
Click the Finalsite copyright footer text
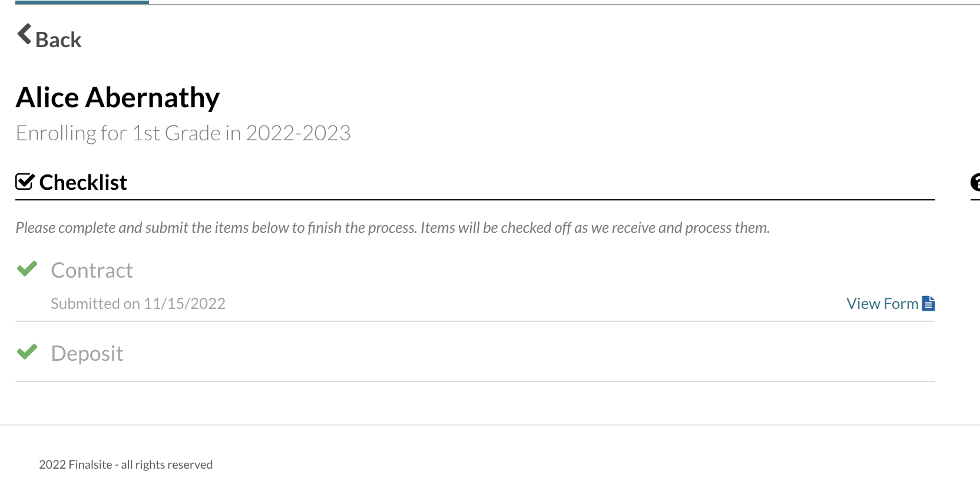point(125,465)
